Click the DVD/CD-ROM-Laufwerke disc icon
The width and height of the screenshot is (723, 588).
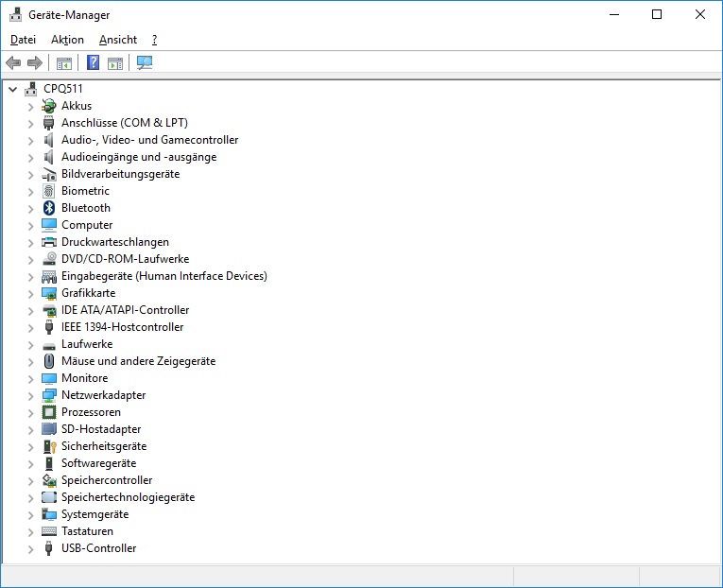(50, 259)
